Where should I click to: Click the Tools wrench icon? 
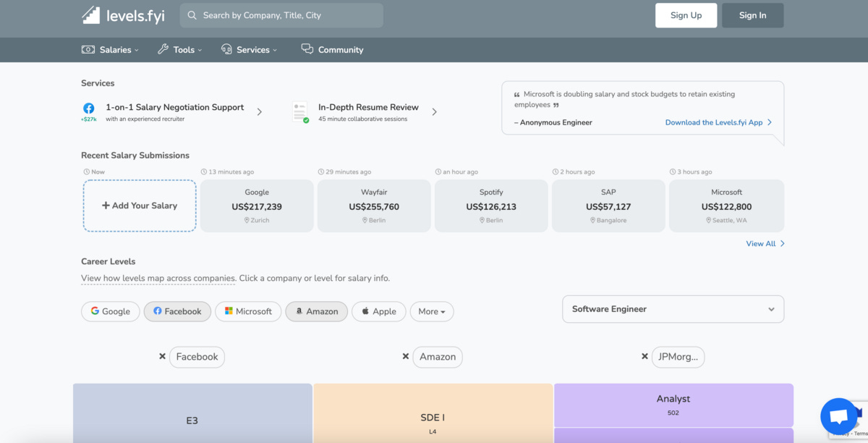[x=163, y=50]
